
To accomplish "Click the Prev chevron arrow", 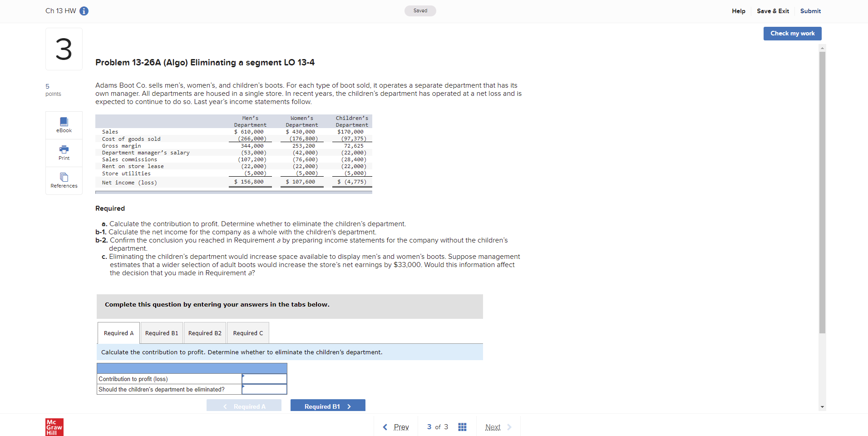I will click(x=385, y=427).
